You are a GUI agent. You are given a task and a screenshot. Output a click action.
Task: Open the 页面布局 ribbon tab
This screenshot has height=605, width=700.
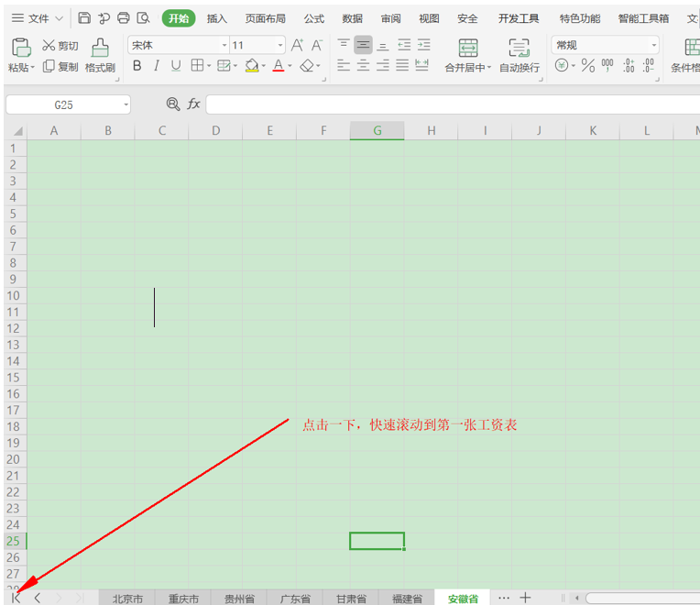click(x=265, y=18)
